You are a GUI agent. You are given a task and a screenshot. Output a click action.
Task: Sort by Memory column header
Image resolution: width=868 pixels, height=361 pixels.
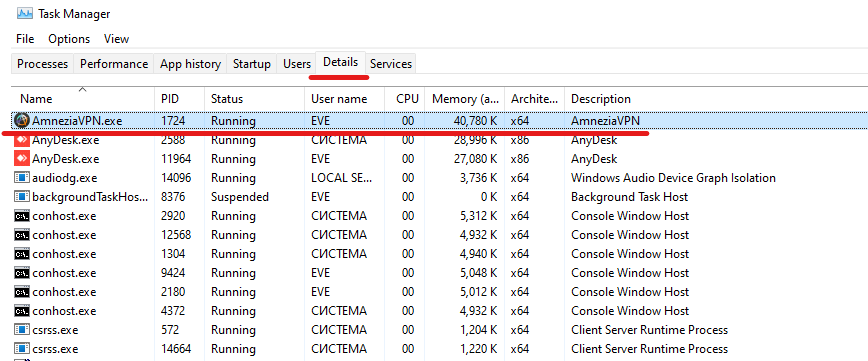(464, 99)
